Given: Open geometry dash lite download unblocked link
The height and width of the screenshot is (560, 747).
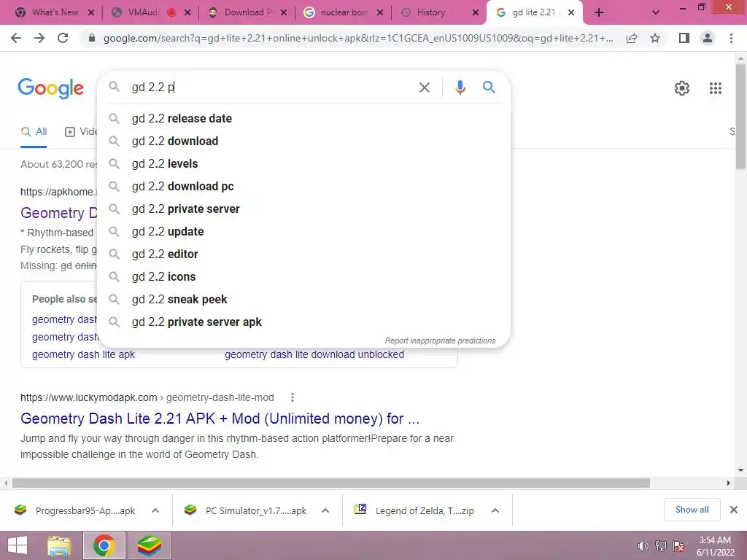Looking at the screenshot, I should [x=314, y=355].
